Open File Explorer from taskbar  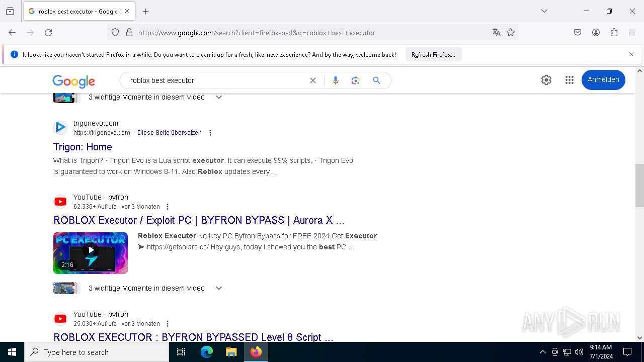tap(231, 352)
